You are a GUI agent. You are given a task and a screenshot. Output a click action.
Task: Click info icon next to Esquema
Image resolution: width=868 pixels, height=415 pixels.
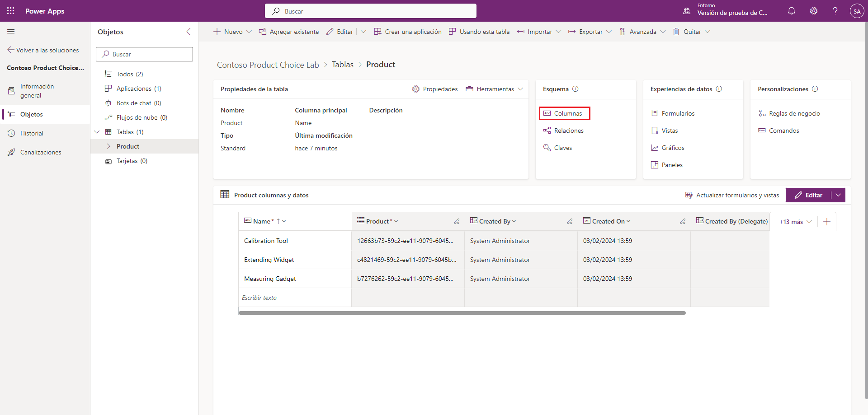tap(576, 89)
